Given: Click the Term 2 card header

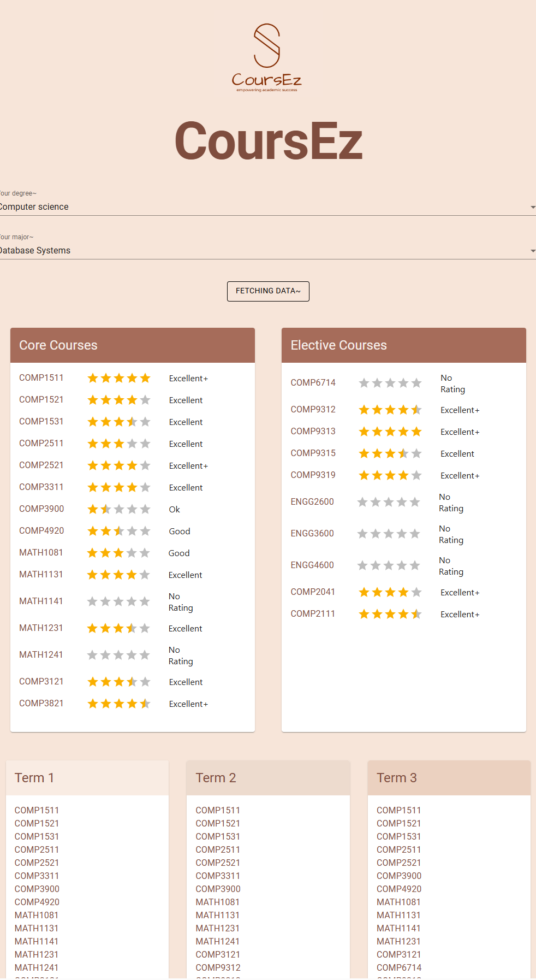Looking at the screenshot, I should [268, 778].
